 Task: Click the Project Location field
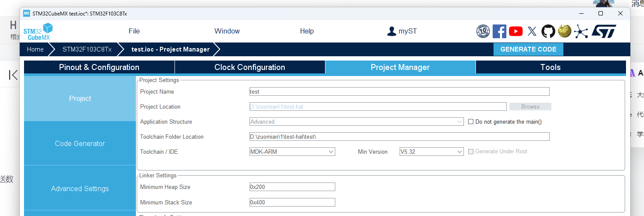378,106
